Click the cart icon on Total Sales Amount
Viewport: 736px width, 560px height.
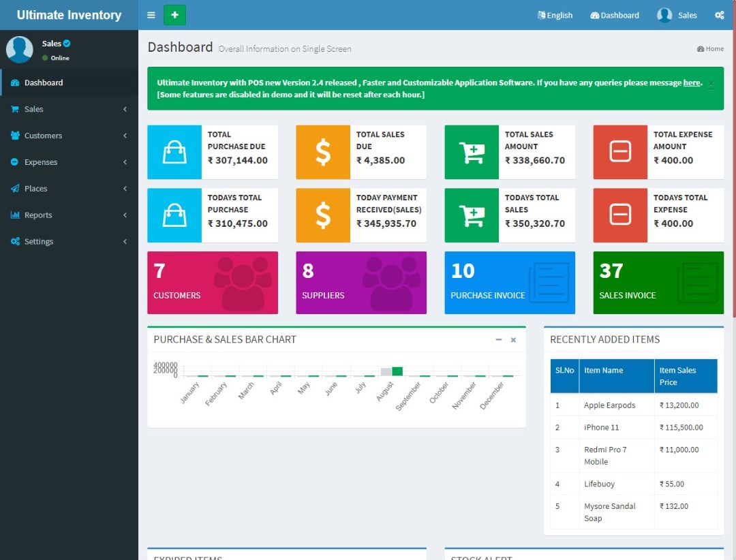tap(471, 151)
